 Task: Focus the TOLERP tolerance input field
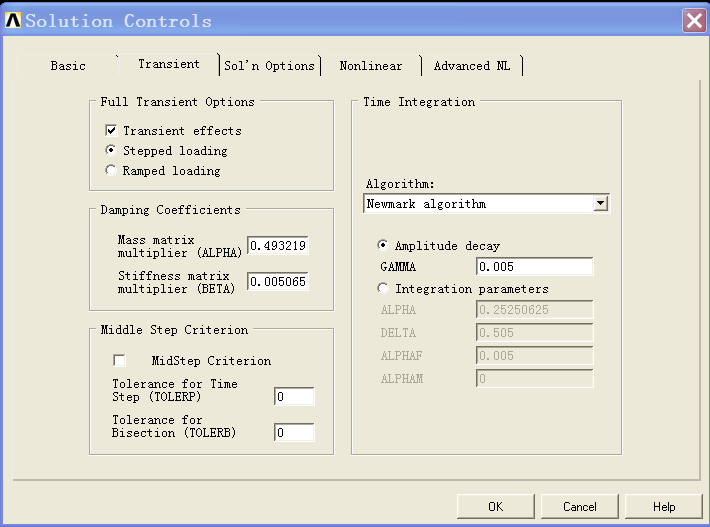pos(294,397)
